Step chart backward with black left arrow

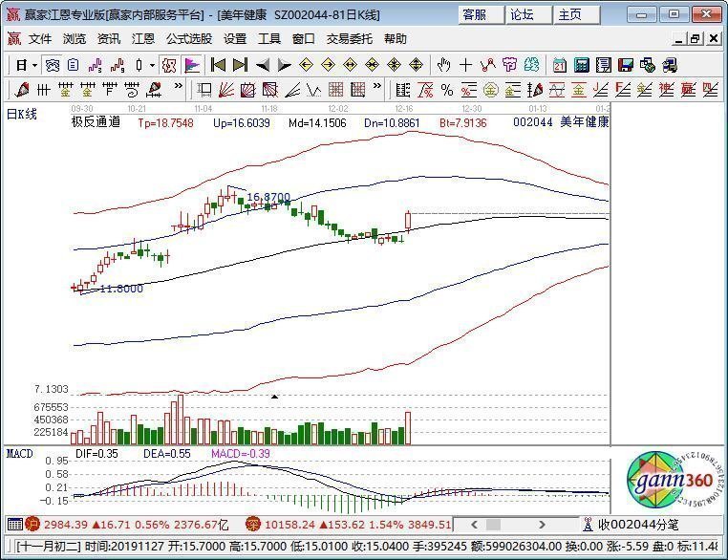(x=263, y=65)
